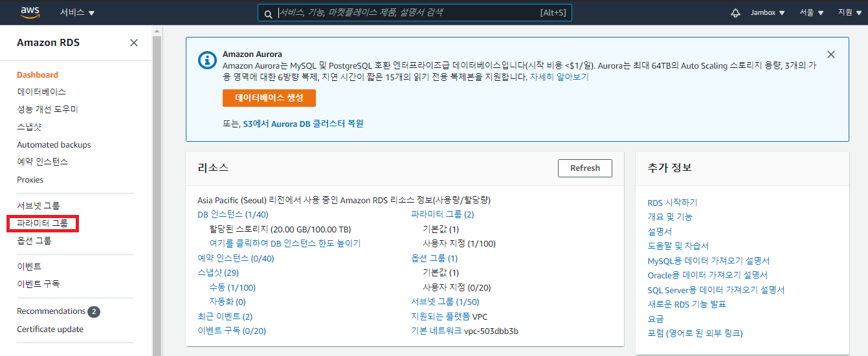Open Certificate update in the sidebar
Viewport: 868px width, 356px height.
click(50, 329)
